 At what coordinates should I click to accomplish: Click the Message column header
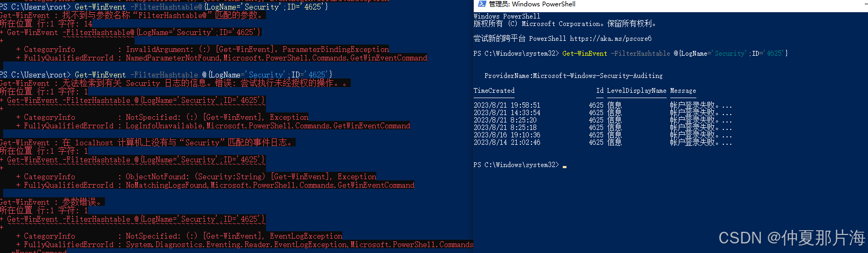point(683,91)
